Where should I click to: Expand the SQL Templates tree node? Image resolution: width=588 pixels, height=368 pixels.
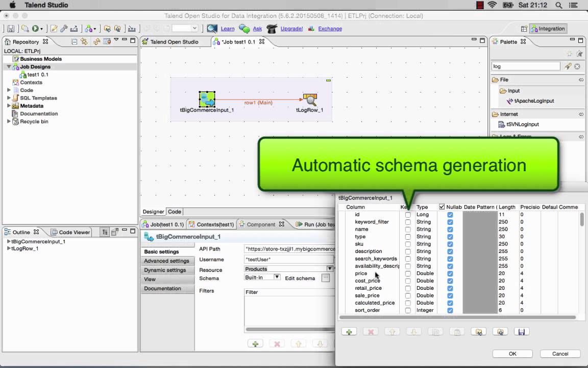9,98
